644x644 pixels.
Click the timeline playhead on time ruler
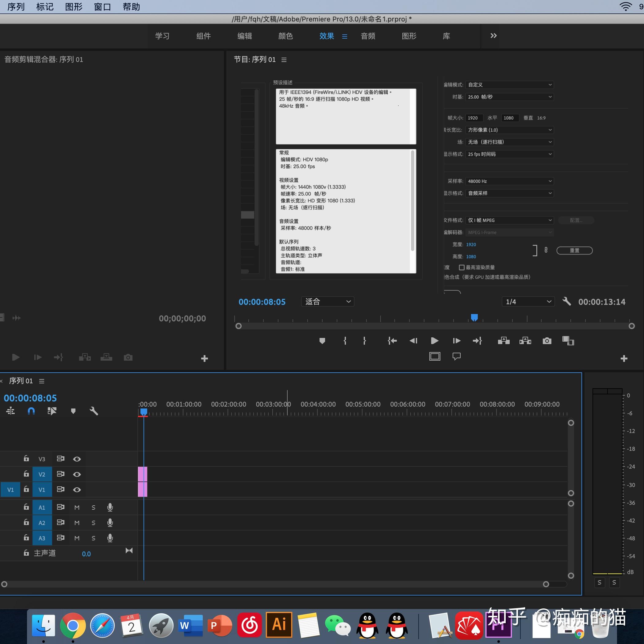[144, 412]
